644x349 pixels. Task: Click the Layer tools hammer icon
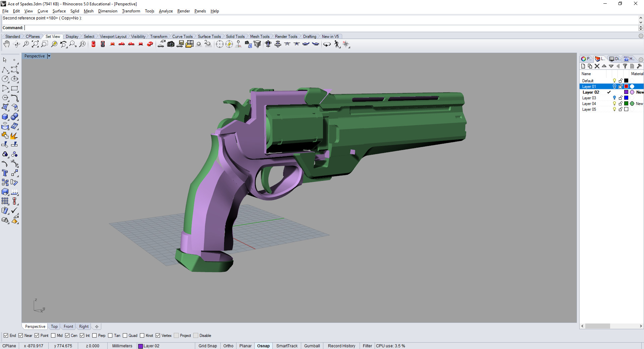click(639, 66)
